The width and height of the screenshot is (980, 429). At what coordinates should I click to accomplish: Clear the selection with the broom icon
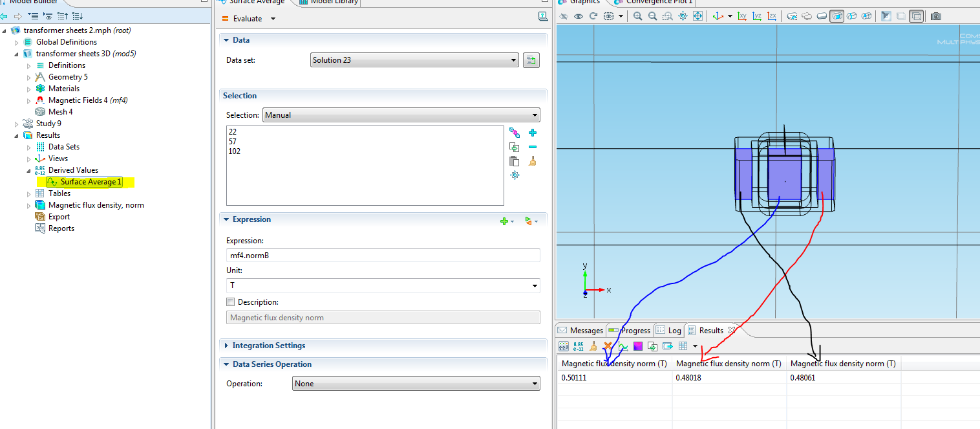[x=533, y=161]
